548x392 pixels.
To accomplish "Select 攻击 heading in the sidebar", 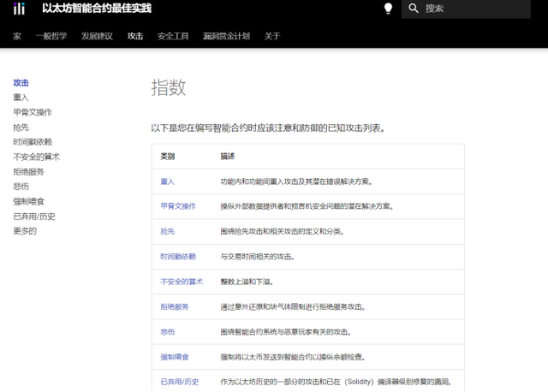I will point(21,83).
